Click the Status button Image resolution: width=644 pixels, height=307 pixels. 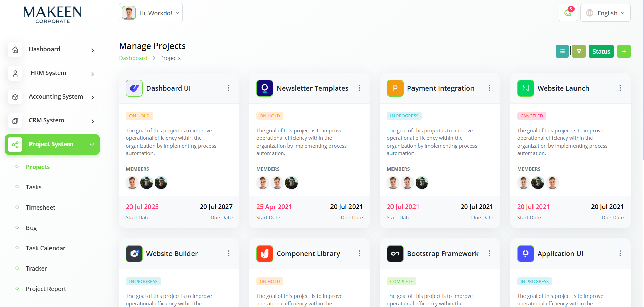coord(601,51)
